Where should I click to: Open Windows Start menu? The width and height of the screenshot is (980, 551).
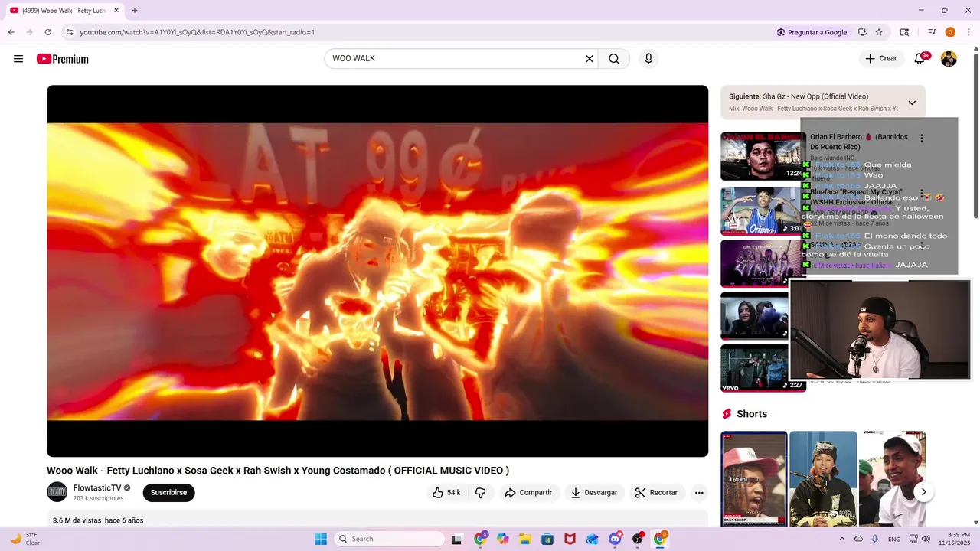(321, 539)
